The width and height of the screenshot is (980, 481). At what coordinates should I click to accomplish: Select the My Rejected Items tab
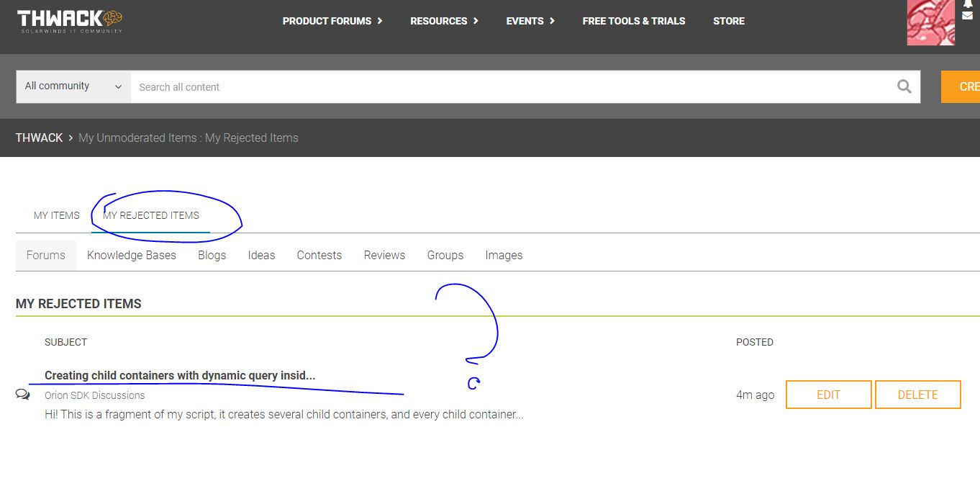point(151,215)
